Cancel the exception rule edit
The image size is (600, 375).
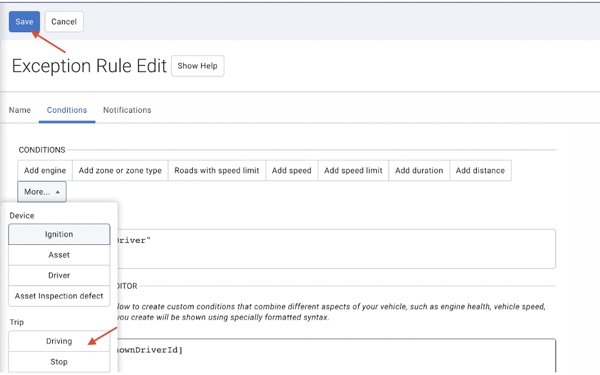point(64,22)
